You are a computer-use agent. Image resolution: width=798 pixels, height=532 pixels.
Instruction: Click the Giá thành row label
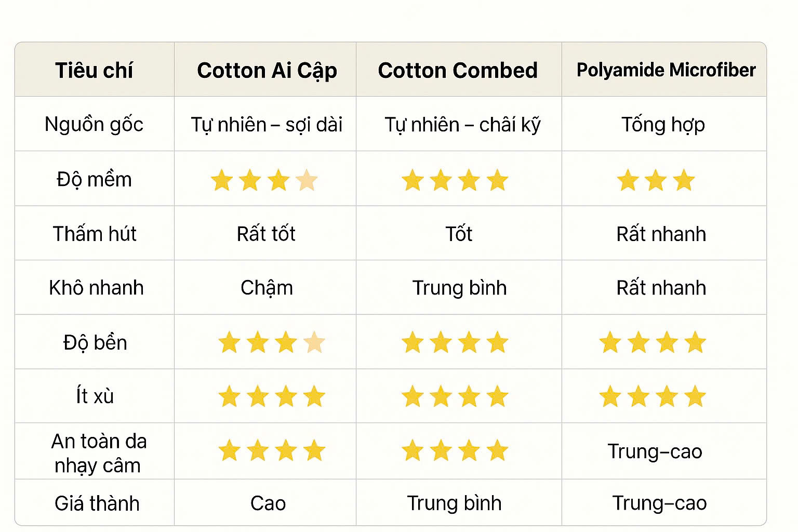97,503
